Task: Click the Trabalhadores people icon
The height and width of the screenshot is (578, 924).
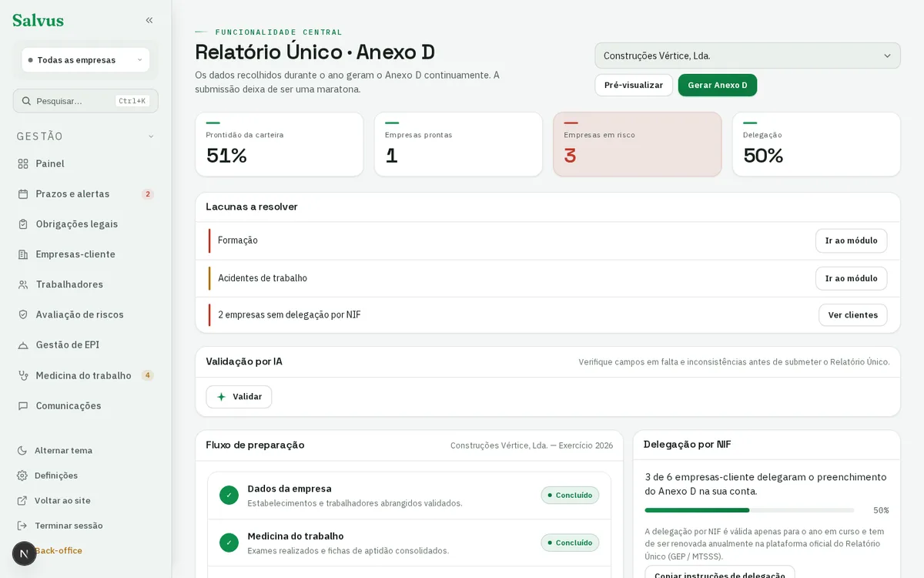Action: (23, 284)
